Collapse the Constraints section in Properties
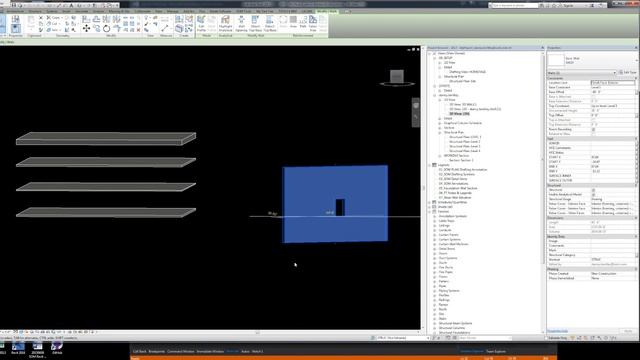Viewport: 640px width, 360px height. 636,78
